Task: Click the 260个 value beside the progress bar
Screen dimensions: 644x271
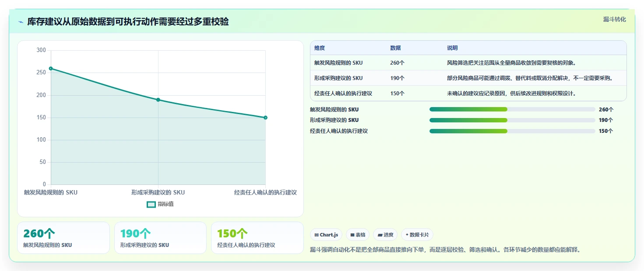Action: point(606,109)
